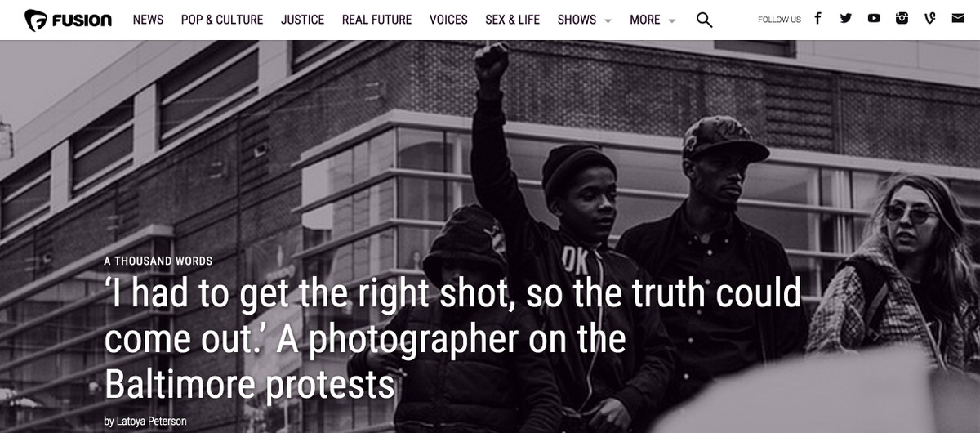The width and height of the screenshot is (980, 433).
Task: Select the Justice menu item
Action: tap(302, 20)
